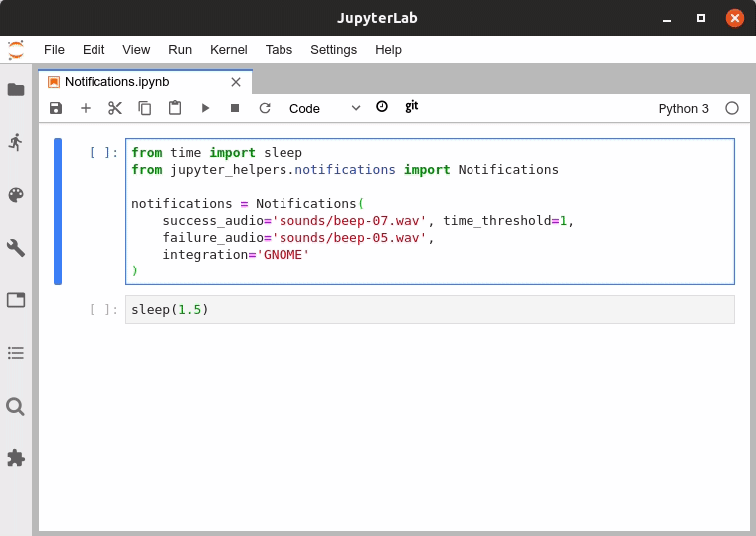Click the git toolbar button

pyautogui.click(x=411, y=107)
